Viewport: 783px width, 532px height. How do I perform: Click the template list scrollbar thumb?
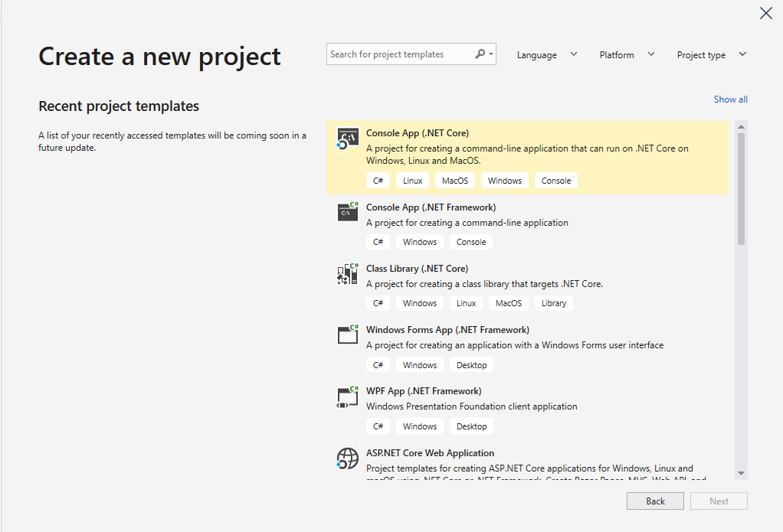coord(741,188)
